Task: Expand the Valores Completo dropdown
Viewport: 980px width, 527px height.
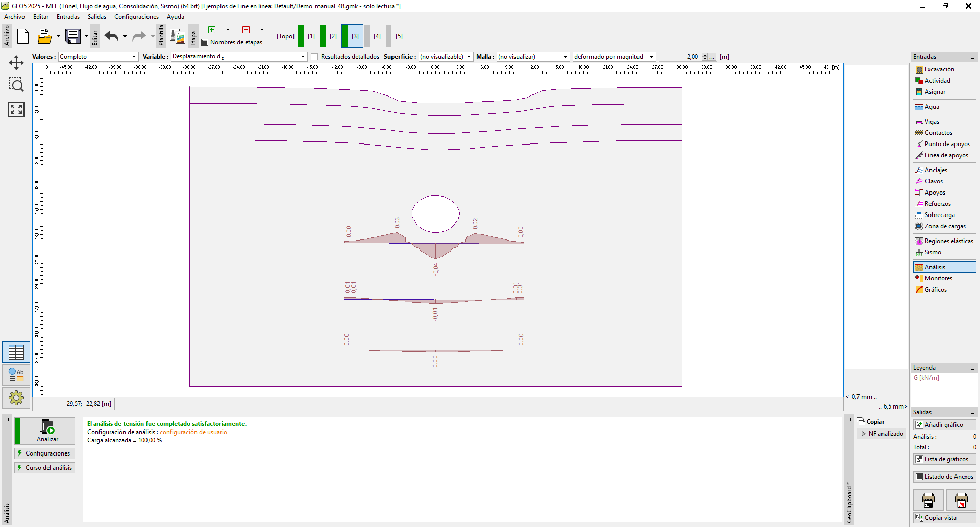Action: point(98,57)
